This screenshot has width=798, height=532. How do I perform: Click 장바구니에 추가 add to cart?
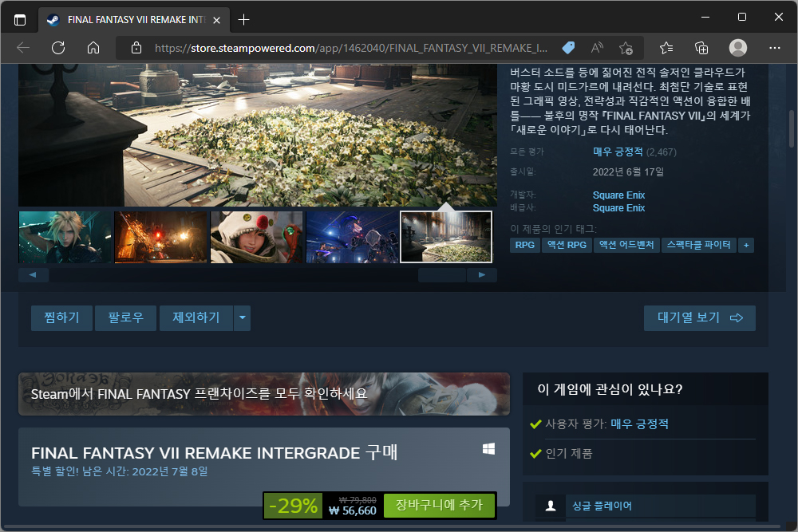[439, 505]
